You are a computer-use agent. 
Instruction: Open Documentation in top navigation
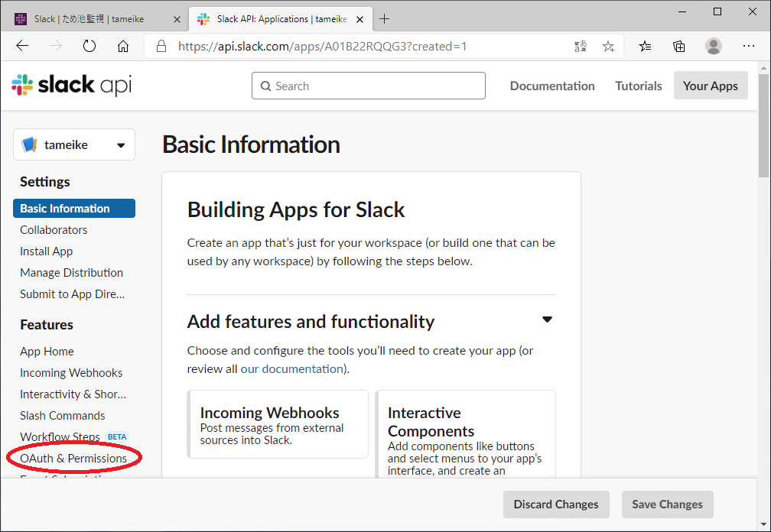[x=552, y=86]
